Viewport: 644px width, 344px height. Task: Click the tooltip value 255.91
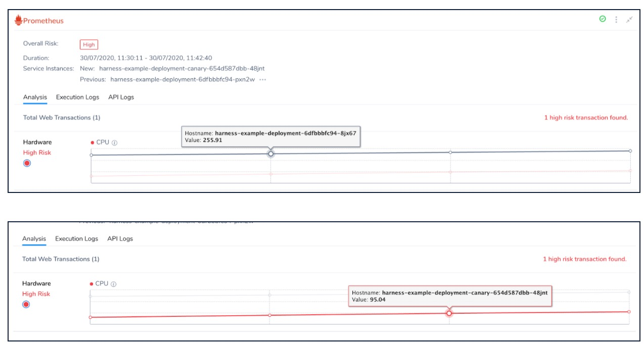tap(212, 140)
